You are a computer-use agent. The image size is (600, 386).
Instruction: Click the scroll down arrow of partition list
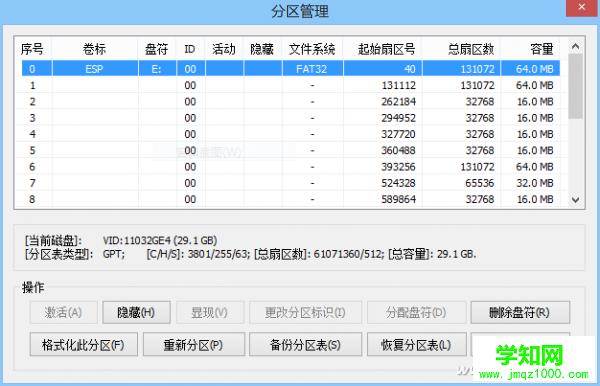(x=575, y=199)
